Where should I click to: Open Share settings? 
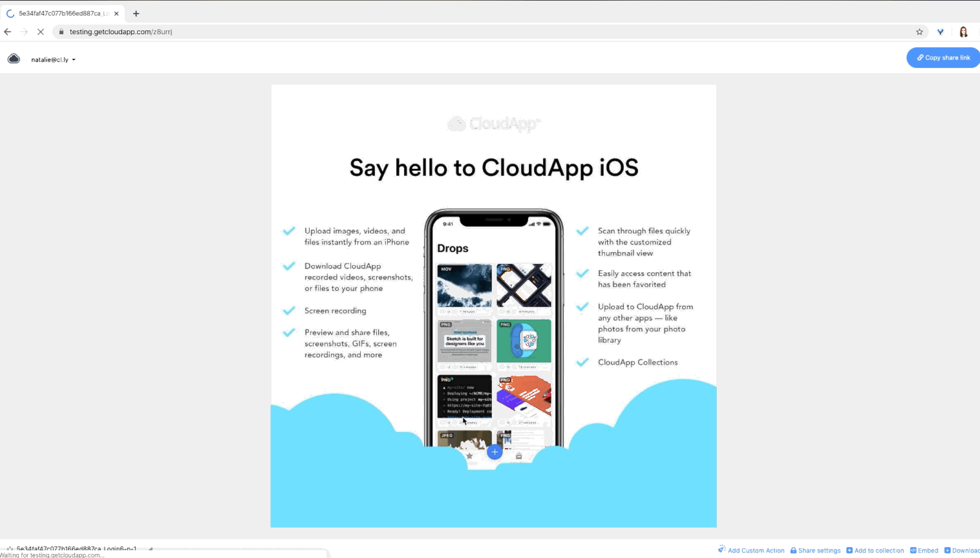pos(815,550)
